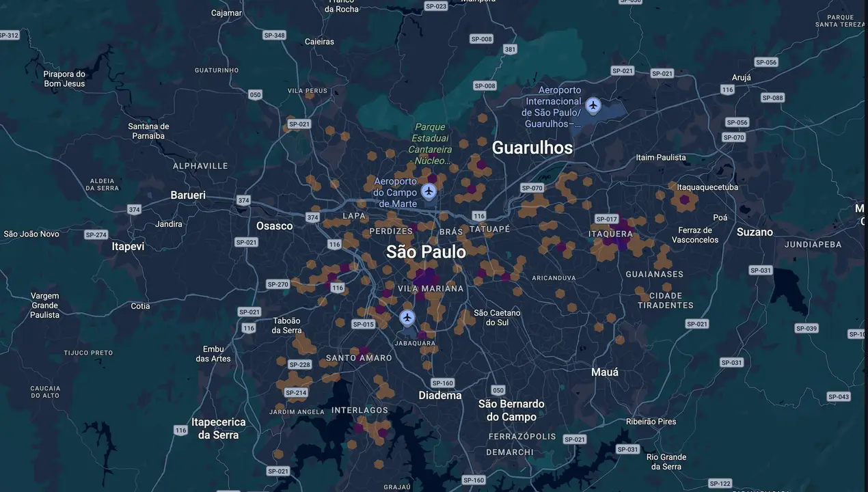Click the Itaquaquecetuba label
Viewport: 868px width, 492px height.
707,187
